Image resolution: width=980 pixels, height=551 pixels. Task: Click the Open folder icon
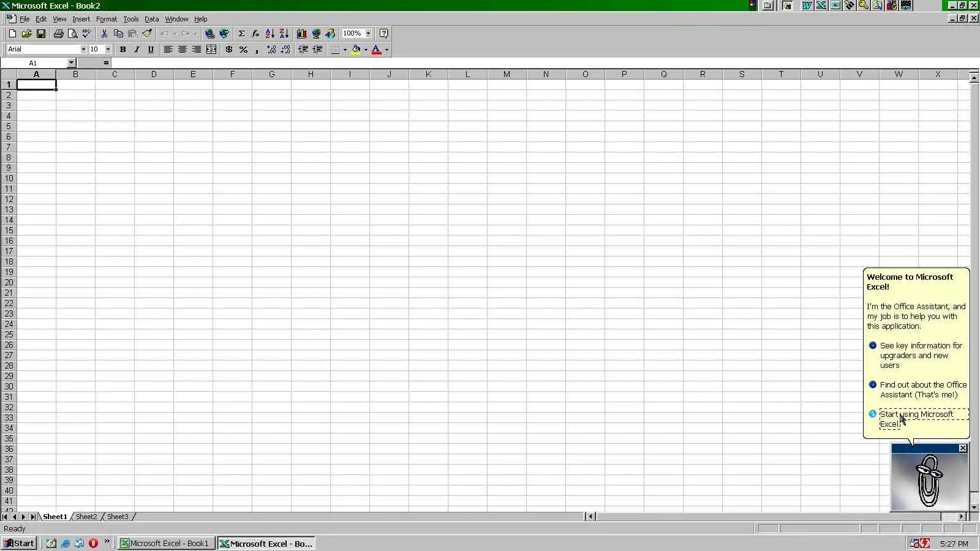point(26,34)
